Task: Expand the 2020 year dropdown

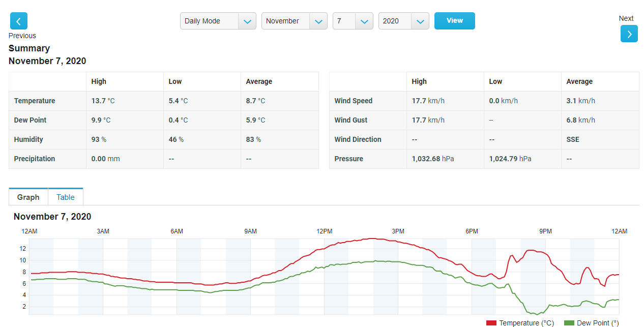Action: (403, 21)
